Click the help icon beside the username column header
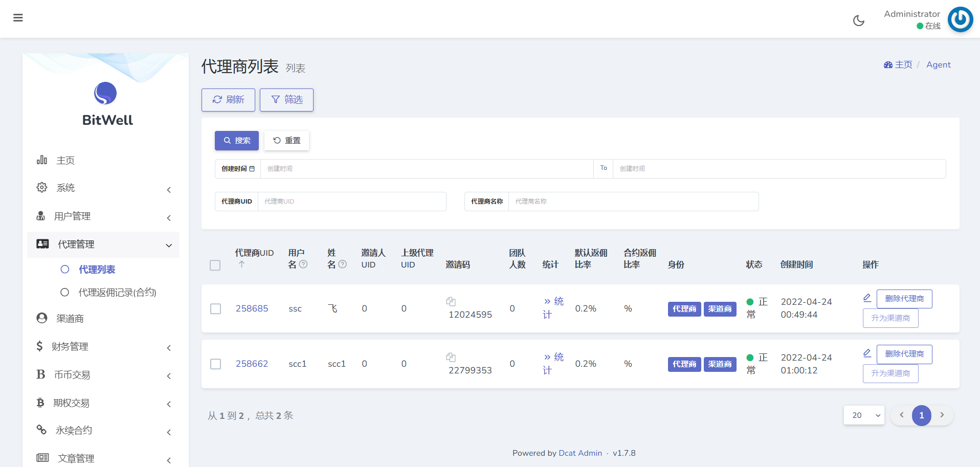This screenshot has width=980, height=467. (x=303, y=264)
